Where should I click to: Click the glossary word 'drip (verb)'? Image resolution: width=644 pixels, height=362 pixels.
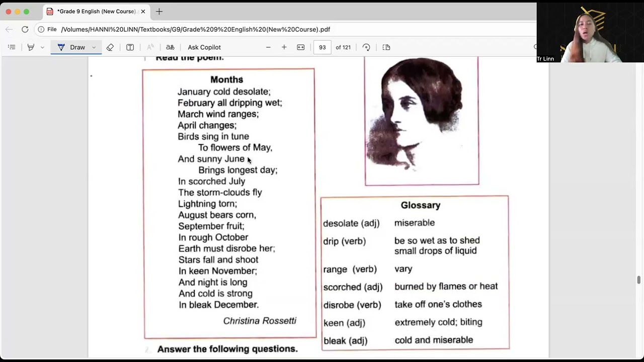tap(345, 241)
